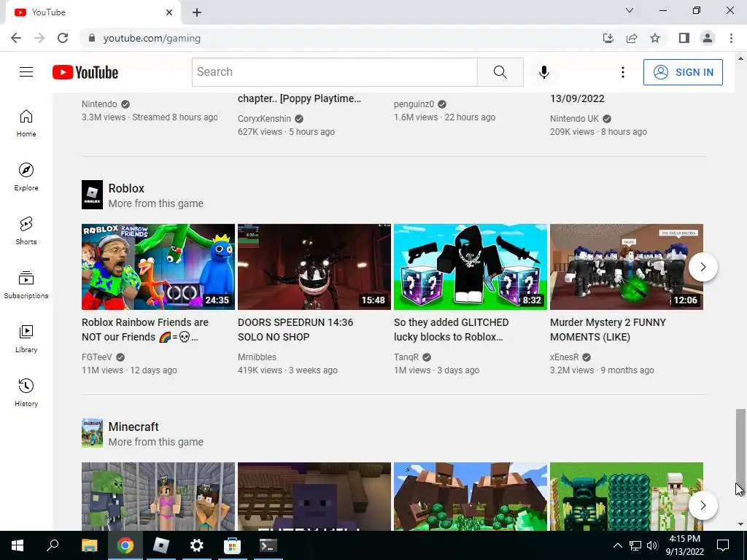Play Minecraft warden and golem thumbnail
The height and width of the screenshot is (560, 747).
point(627,496)
